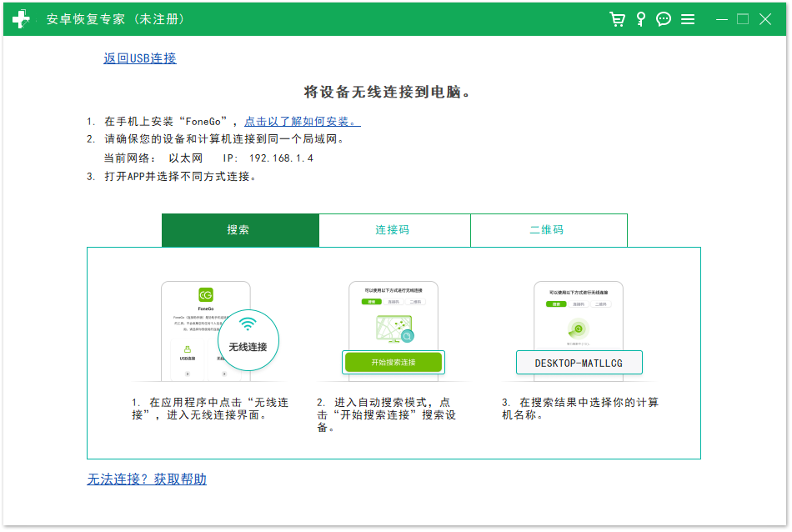This screenshot has width=792, height=532.
Task: Switch to the 连接码 tab
Action: tap(394, 230)
